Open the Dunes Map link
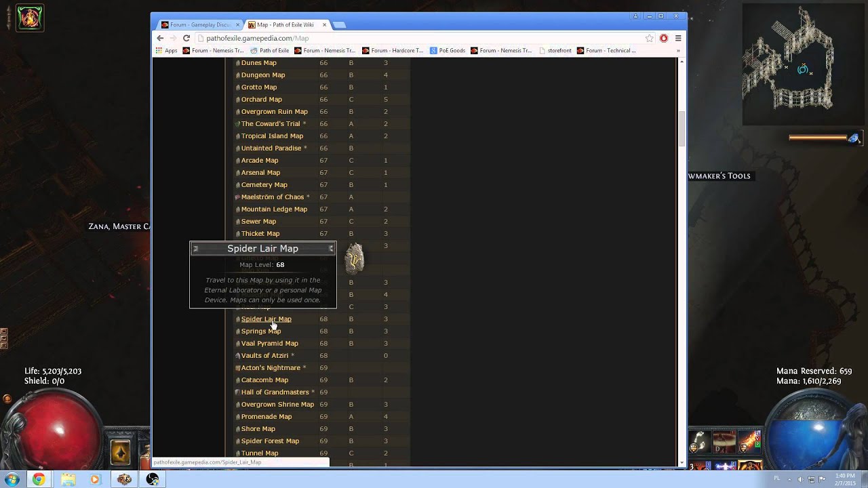 click(258, 63)
